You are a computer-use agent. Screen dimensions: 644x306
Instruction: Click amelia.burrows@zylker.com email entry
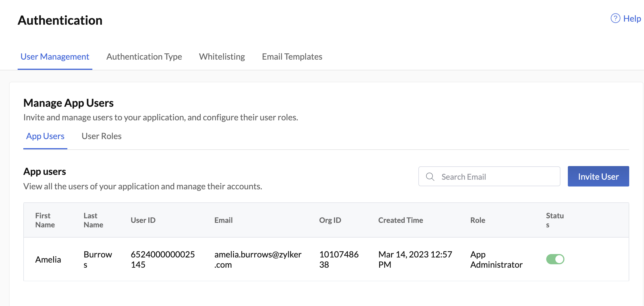(x=258, y=259)
